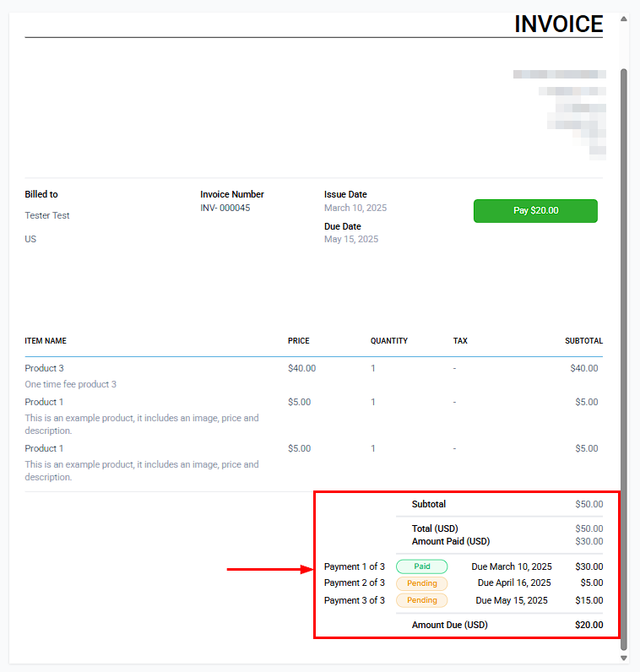Image resolution: width=640 pixels, height=672 pixels.
Task: Click the scrollbar up arrow
Action: 624,19
